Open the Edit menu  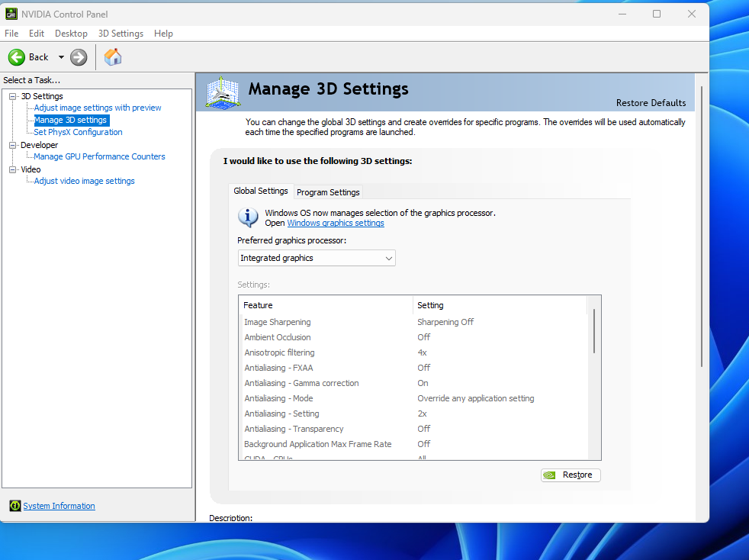[x=37, y=34]
